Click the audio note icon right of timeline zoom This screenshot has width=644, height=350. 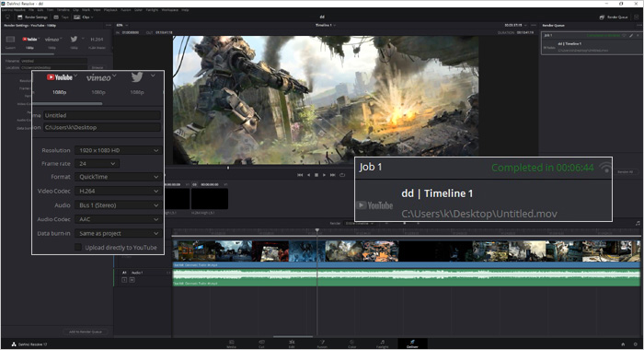pos(638,223)
